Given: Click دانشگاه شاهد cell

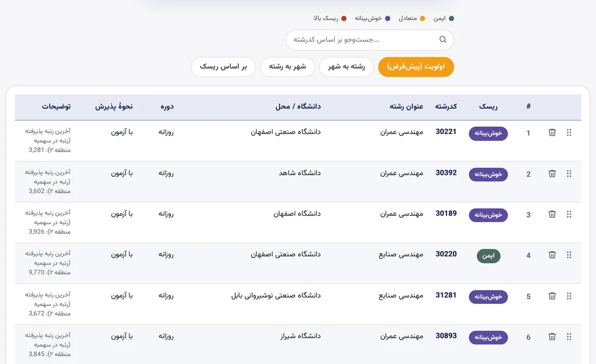Looking at the screenshot, I should 300,173.
